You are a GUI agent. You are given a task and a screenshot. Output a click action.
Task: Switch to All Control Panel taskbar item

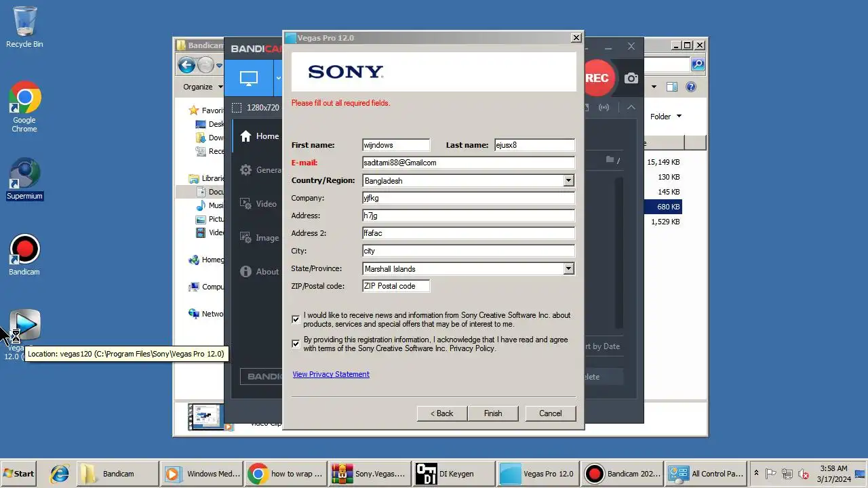(x=706, y=474)
